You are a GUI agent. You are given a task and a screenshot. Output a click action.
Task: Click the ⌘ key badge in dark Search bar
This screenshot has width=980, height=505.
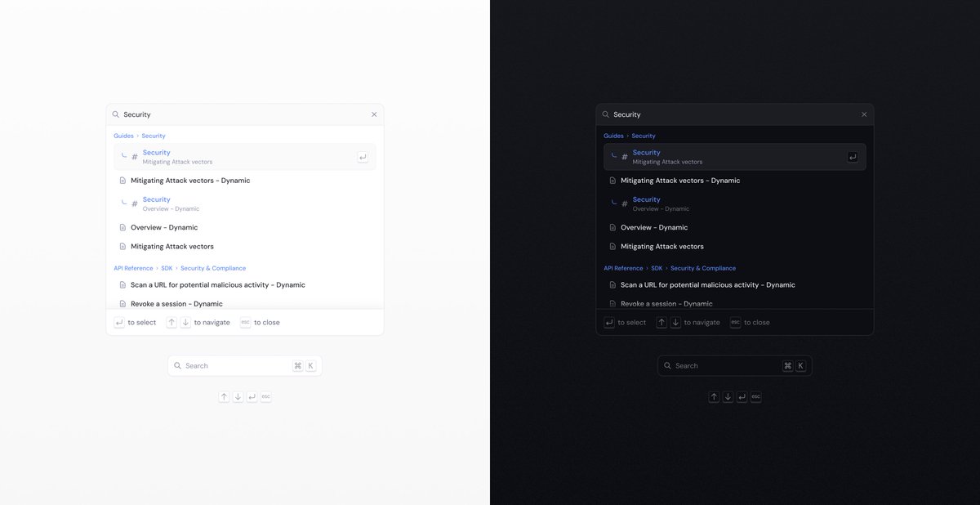(x=787, y=366)
